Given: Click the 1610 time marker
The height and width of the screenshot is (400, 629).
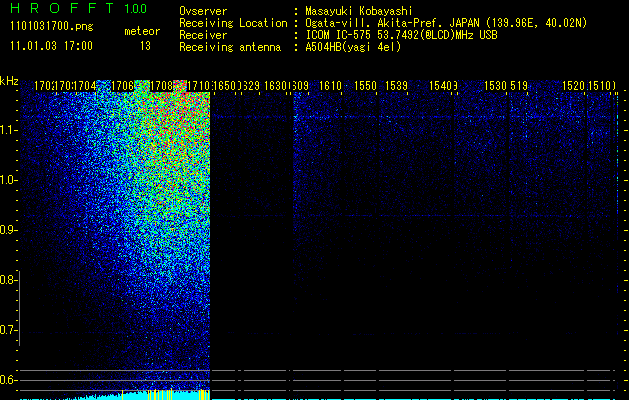Looking at the screenshot, I should 330,86.
